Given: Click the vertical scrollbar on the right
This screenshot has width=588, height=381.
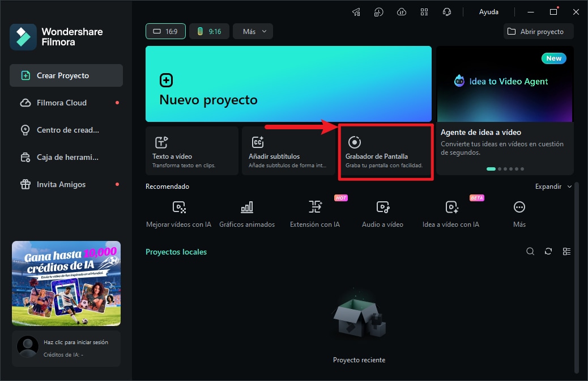Looking at the screenshot, I should [577, 278].
